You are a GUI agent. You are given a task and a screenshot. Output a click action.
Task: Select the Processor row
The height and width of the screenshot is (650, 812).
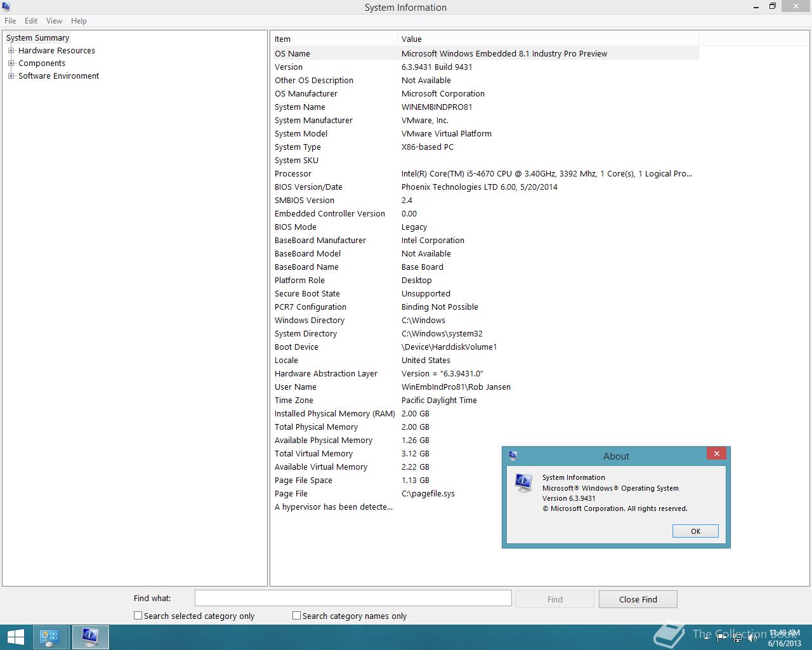tap(486, 173)
